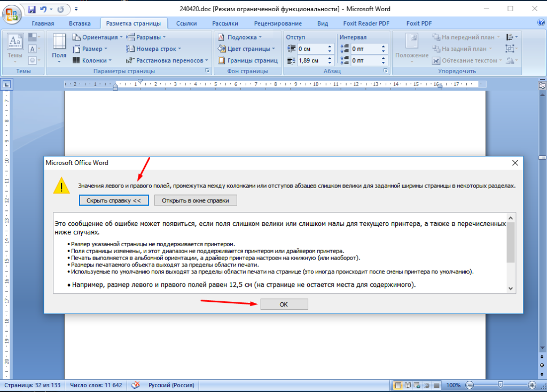Switch to the Рассылки tab
This screenshot has width=547, height=392.
225,23
